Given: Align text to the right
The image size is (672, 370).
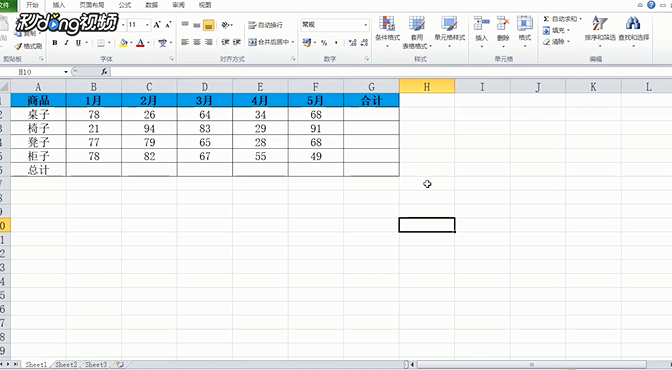Looking at the screenshot, I should [x=209, y=42].
